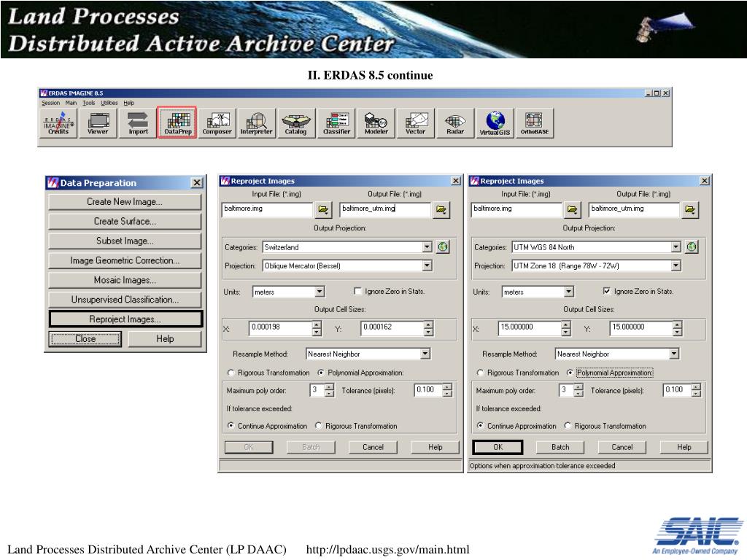Launch the OrthoBASE tool
The height and width of the screenshot is (560, 747).
click(535, 122)
